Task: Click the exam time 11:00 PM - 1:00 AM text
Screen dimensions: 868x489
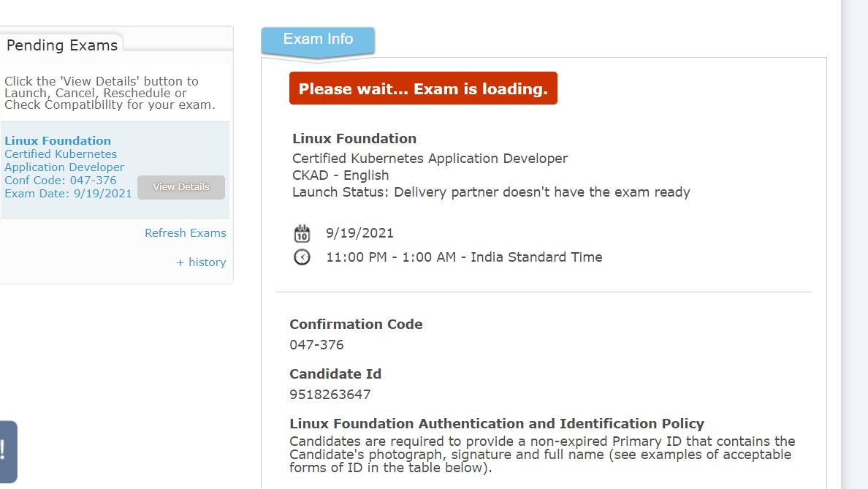Action: (x=464, y=257)
